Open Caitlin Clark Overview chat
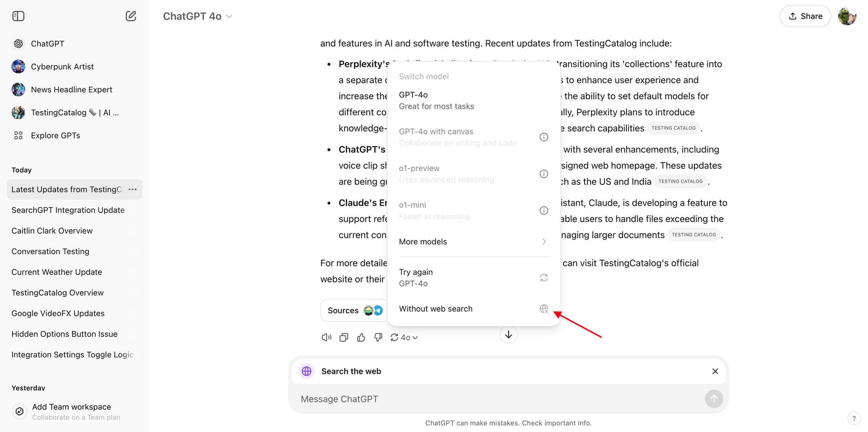This screenshot has width=868, height=432. point(75,231)
